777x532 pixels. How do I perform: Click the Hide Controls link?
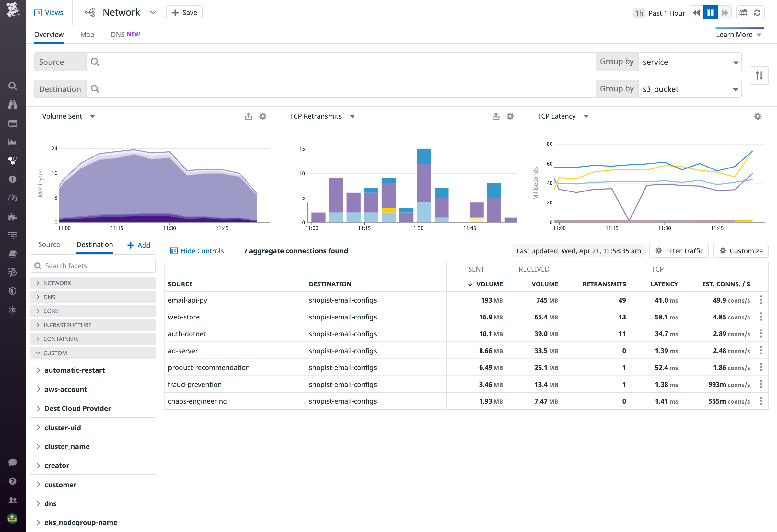click(197, 250)
